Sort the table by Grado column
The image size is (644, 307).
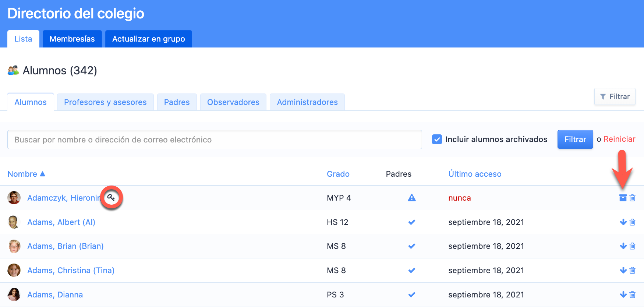coord(338,174)
